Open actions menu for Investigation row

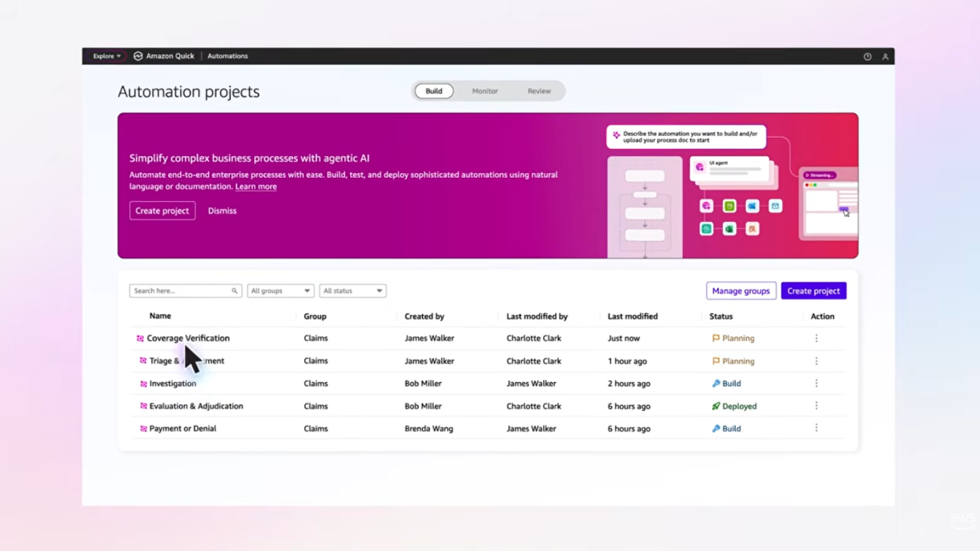pyautogui.click(x=816, y=384)
